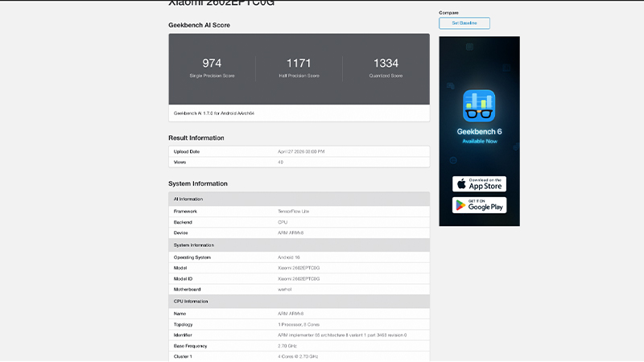The image size is (644, 362).
Task: Click the Apple logo on App Store badge
Action: (460, 184)
